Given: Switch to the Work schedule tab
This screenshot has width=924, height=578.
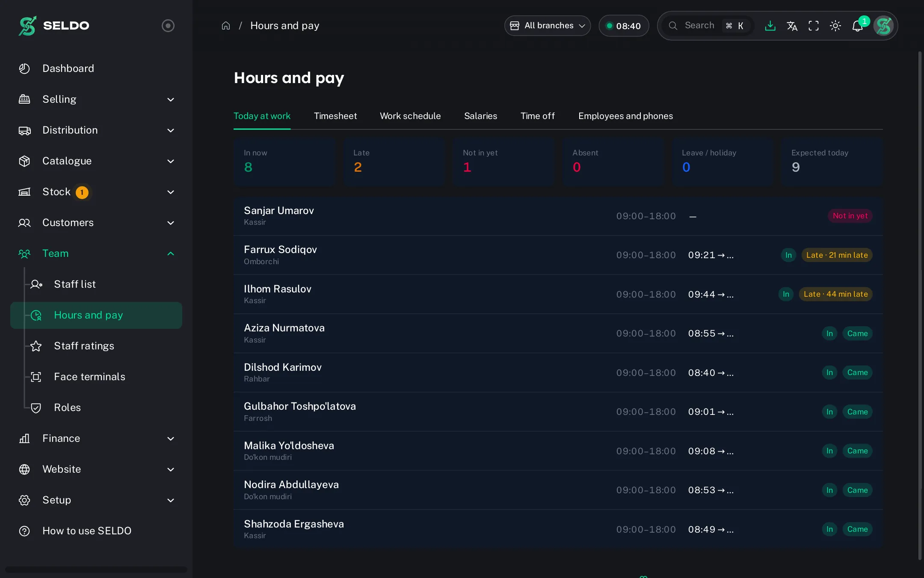Looking at the screenshot, I should coord(410,116).
